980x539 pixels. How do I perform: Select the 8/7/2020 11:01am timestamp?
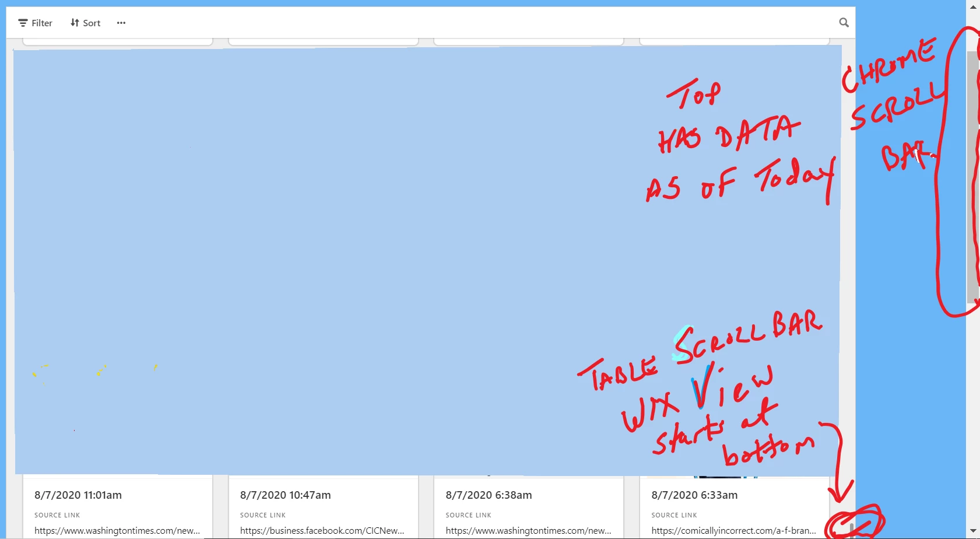[x=78, y=495]
